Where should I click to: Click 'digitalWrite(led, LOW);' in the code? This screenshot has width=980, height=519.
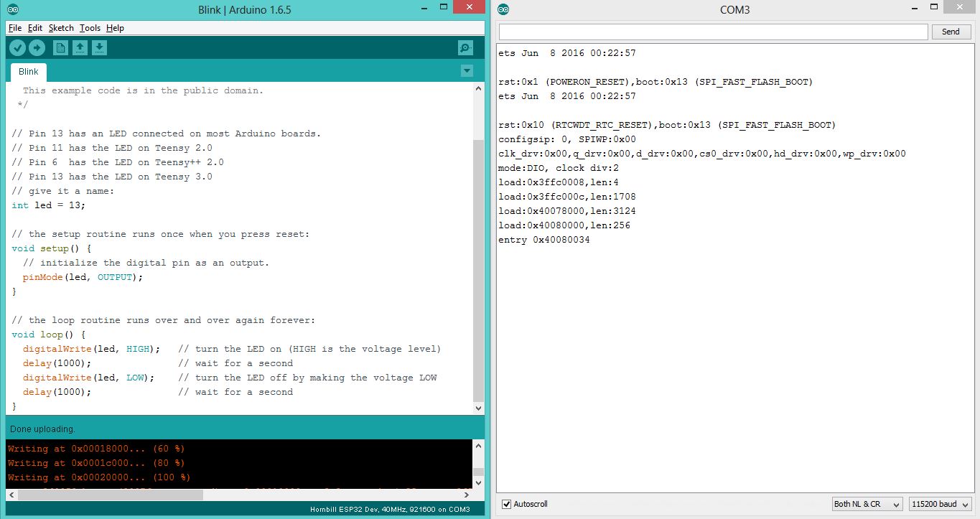pos(88,378)
